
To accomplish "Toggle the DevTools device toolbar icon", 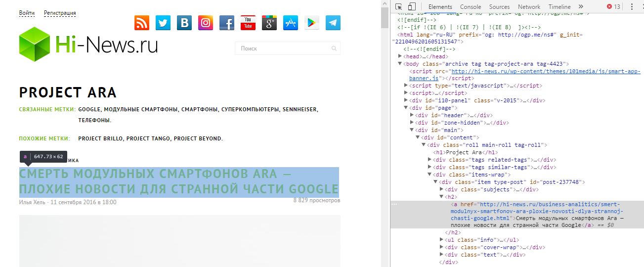I will 412,6.
